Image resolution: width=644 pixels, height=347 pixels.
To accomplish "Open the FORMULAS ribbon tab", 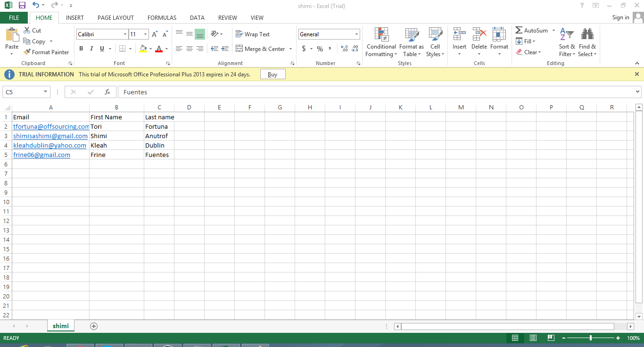I will (162, 18).
